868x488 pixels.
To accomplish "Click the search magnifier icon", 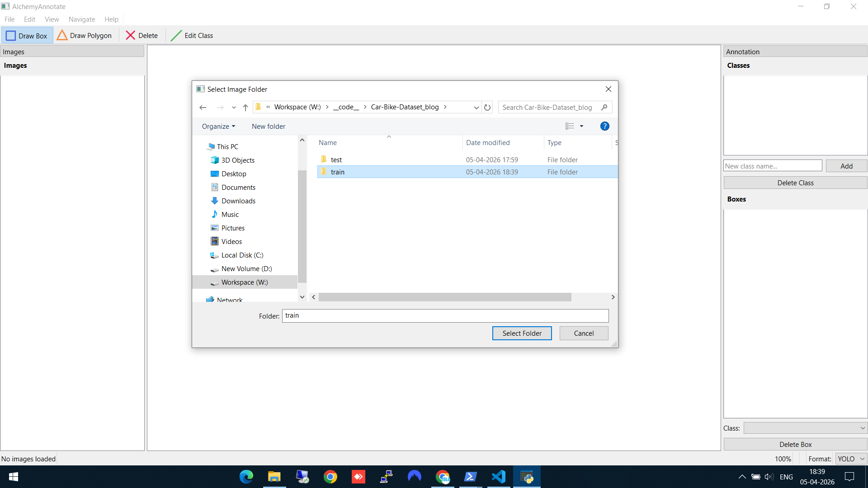I will click(604, 107).
